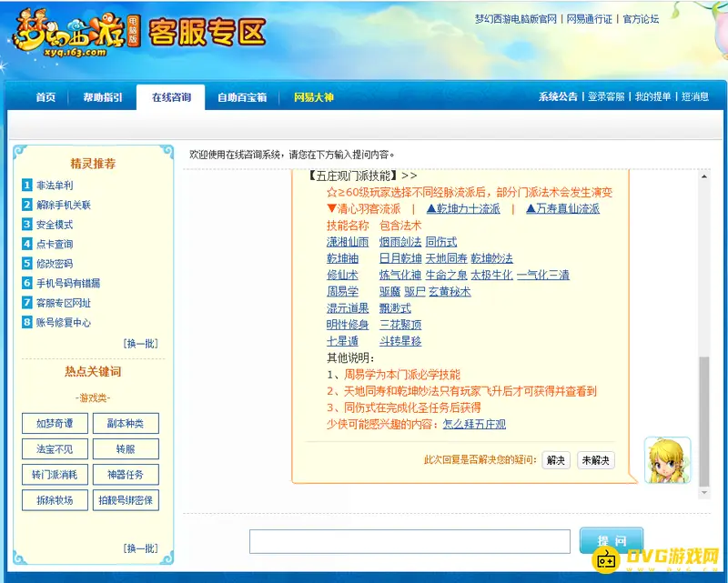The image size is (728, 583).
Task: Select the 清心羽客流派 heading
Action: 363,209
